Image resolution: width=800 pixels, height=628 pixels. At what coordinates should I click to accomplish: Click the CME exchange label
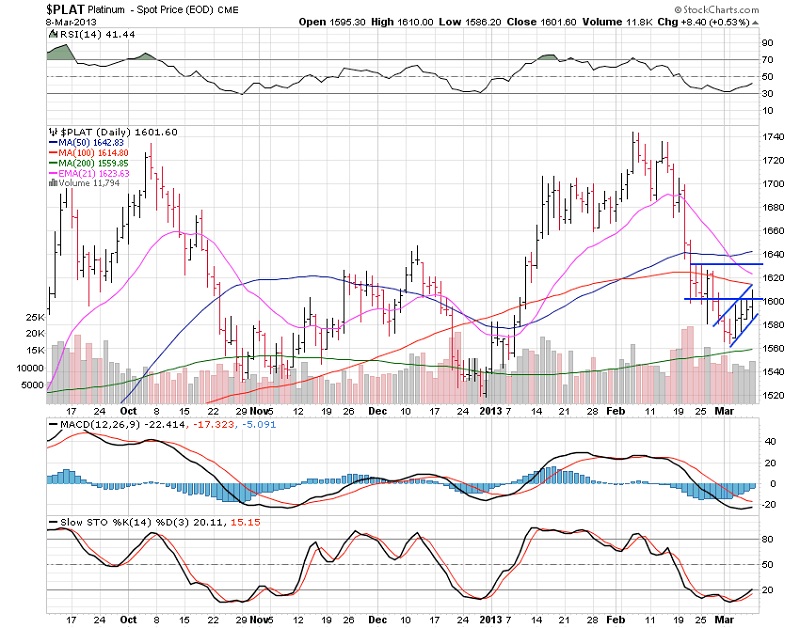[x=228, y=10]
